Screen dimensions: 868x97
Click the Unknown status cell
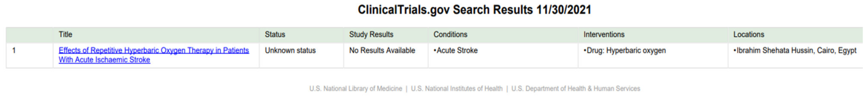[290, 51]
